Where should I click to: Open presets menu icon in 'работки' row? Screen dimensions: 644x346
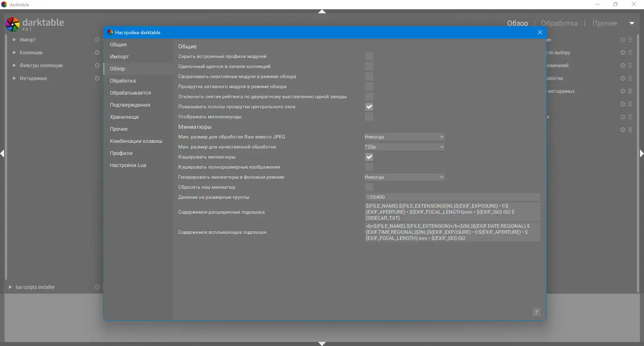coord(630,78)
